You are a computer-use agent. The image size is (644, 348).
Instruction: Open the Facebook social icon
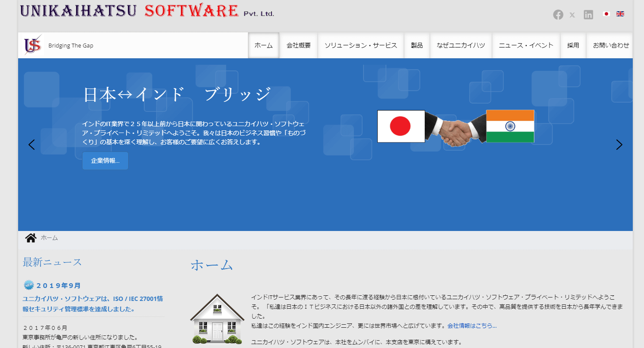(558, 15)
